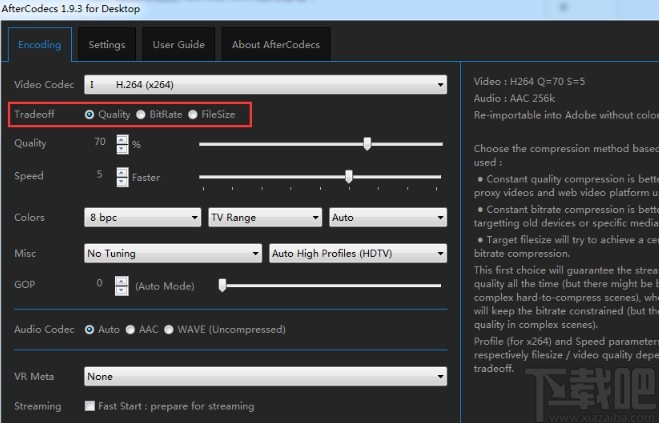Choose AAC as the audio codec
This screenshot has width=659, height=423.
pyautogui.click(x=131, y=329)
